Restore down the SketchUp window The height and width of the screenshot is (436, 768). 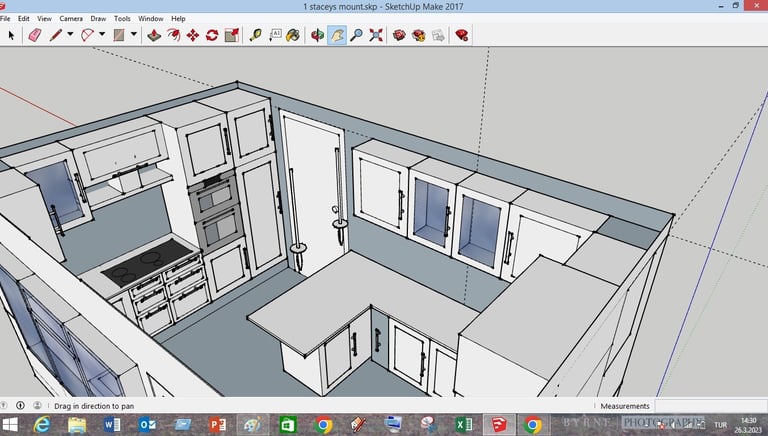(x=736, y=6)
